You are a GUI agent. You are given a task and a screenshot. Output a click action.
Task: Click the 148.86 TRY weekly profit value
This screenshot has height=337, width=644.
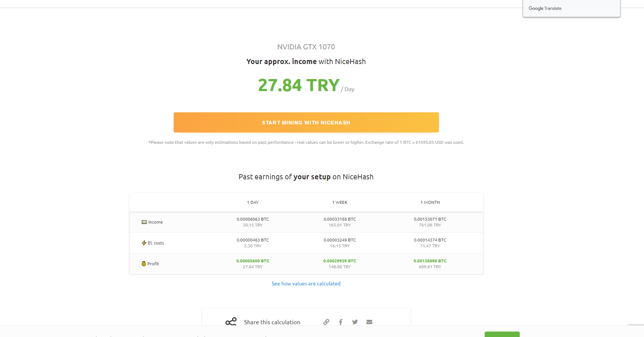[340, 267]
